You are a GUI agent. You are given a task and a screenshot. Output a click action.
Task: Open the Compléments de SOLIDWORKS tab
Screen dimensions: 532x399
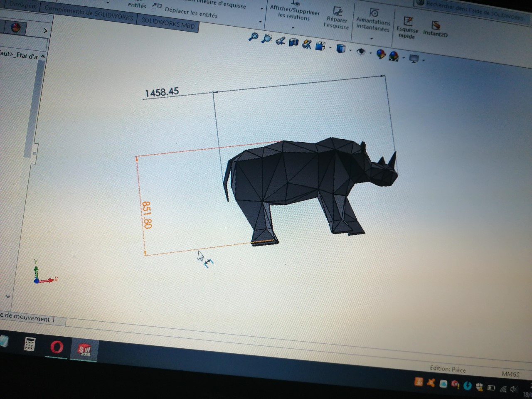click(x=89, y=13)
